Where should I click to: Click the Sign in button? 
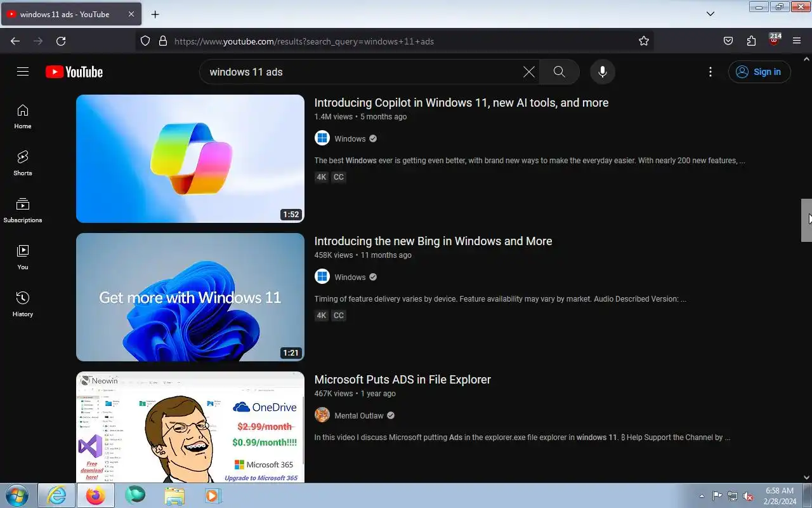coord(759,72)
